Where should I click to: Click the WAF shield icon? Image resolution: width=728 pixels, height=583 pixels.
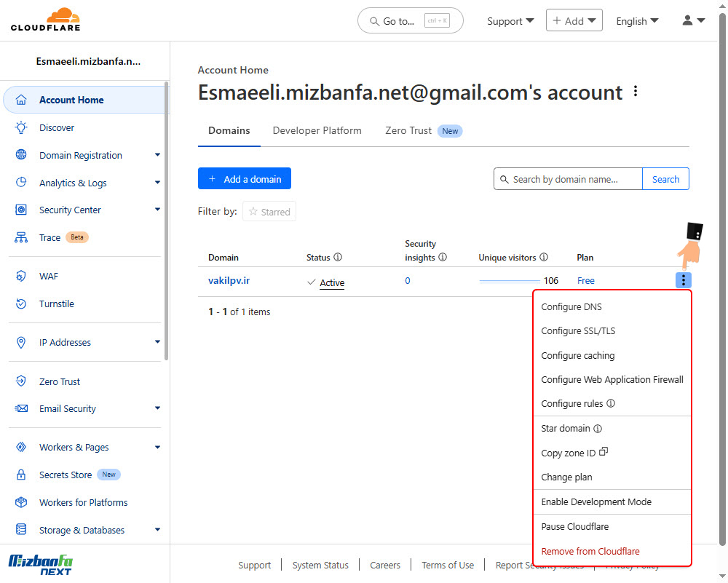point(21,276)
